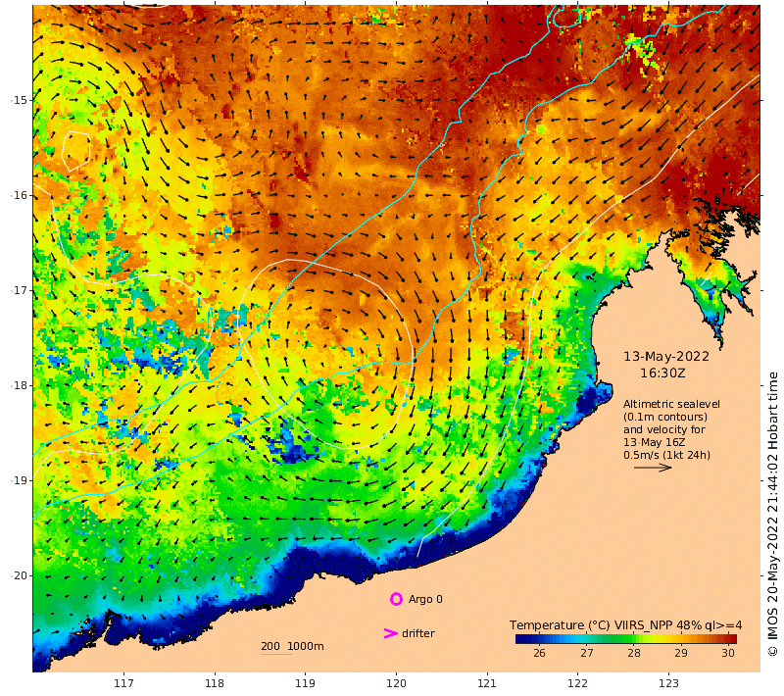Click the colorbar tick label '29'
The height and width of the screenshot is (696, 784).
pos(680,653)
